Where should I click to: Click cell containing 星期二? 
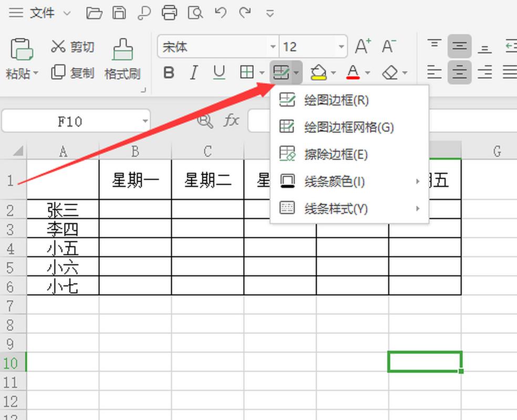[208, 180]
